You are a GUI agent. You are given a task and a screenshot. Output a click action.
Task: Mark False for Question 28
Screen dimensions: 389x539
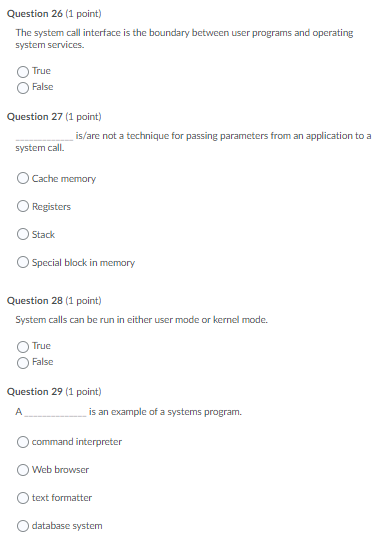[23, 363]
